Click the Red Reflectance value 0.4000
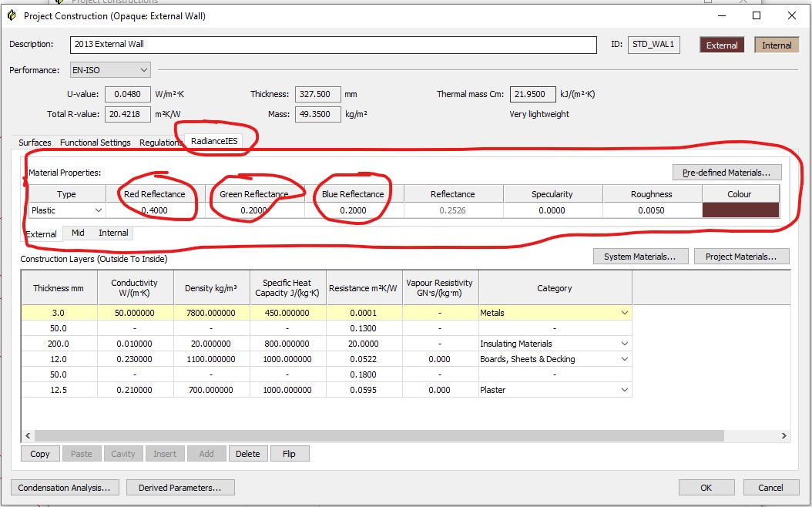Screen dimensions: 812x507 coord(155,210)
